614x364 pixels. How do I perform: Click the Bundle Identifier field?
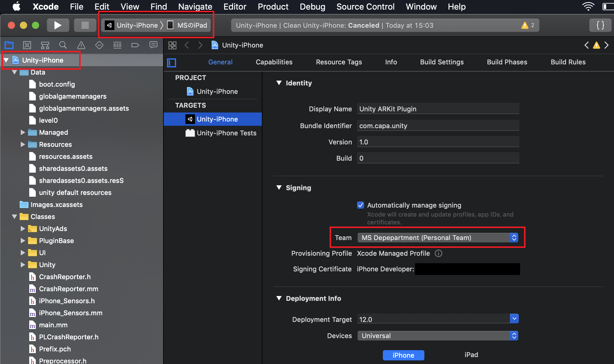coord(438,126)
